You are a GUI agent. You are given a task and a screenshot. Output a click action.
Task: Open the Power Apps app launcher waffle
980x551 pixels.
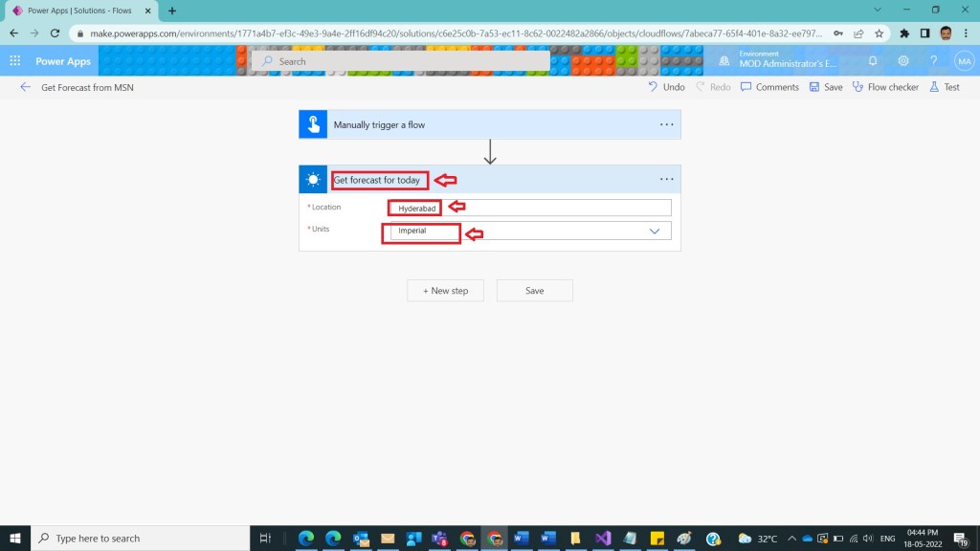coord(15,61)
